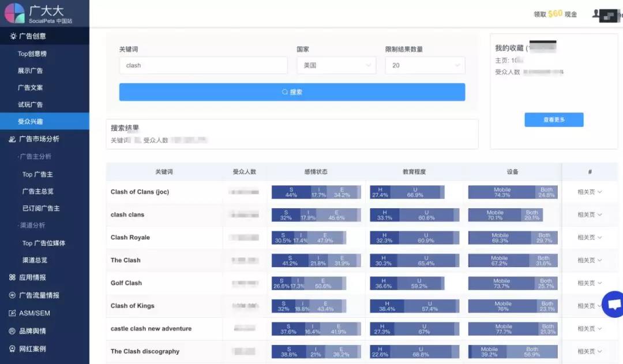Expand 相关页 for The Clash discography
The width and height of the screenshot is (623, 364).
pos(590,351)
